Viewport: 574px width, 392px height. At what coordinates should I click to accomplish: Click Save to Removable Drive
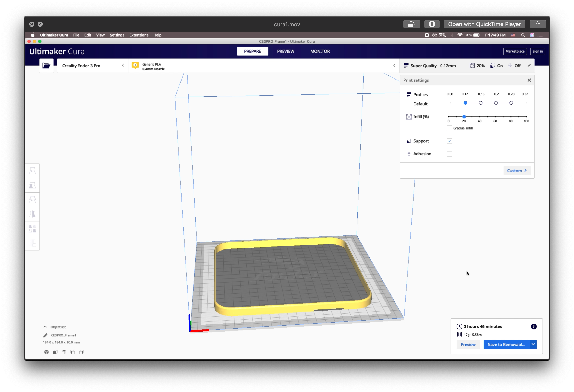pos(506,345)
